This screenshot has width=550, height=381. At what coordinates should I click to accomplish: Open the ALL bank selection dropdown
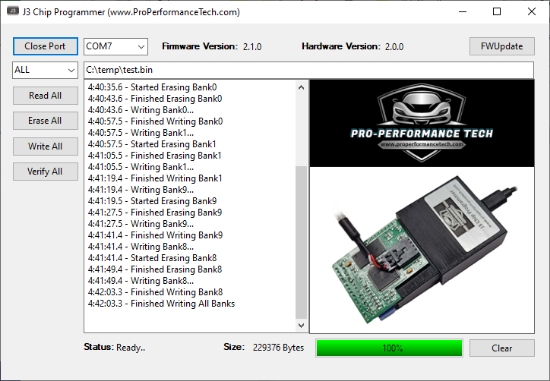(45, 70)
